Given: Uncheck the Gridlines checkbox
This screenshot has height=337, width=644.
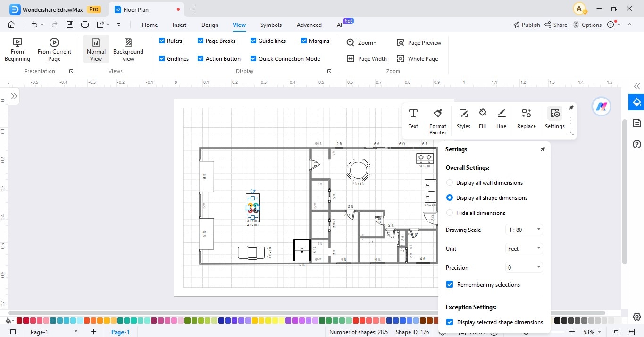Looking at the screenshot, I should click(162, 59).
